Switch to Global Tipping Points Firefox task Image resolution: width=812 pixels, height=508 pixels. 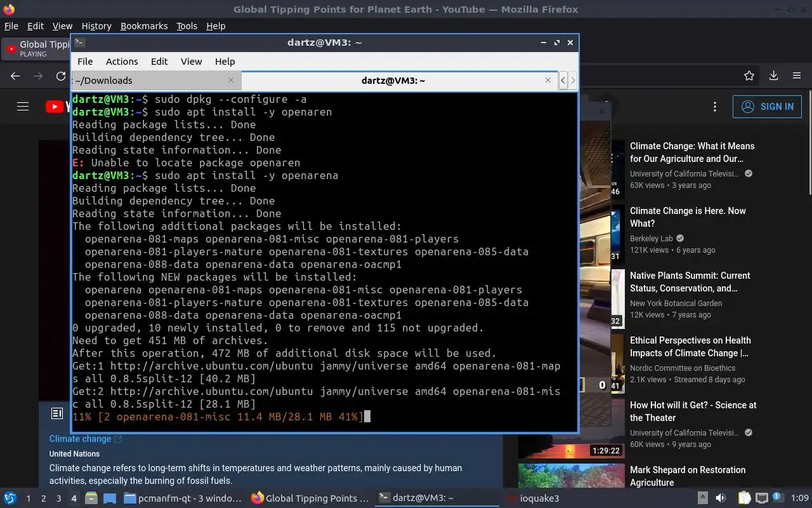pos(310,498)
